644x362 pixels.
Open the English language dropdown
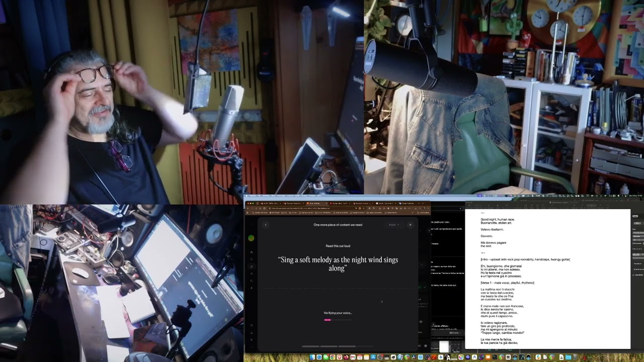pyautogui.click(x=394, y=225)
